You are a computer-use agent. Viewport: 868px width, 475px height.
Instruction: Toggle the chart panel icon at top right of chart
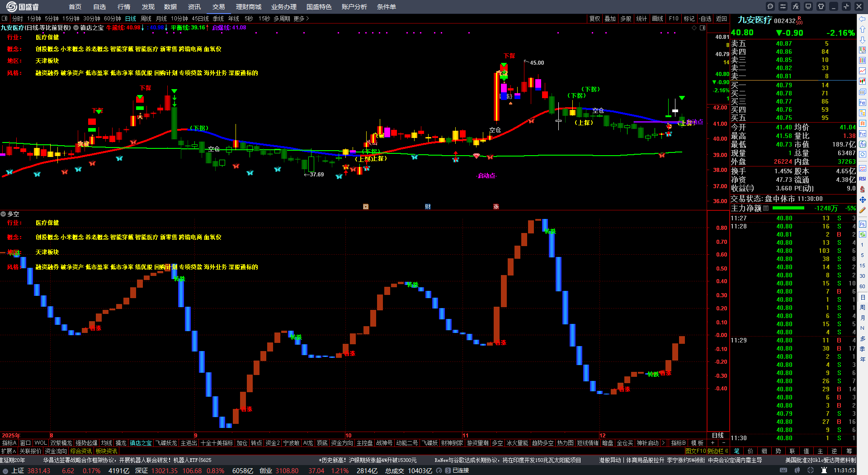703,28
